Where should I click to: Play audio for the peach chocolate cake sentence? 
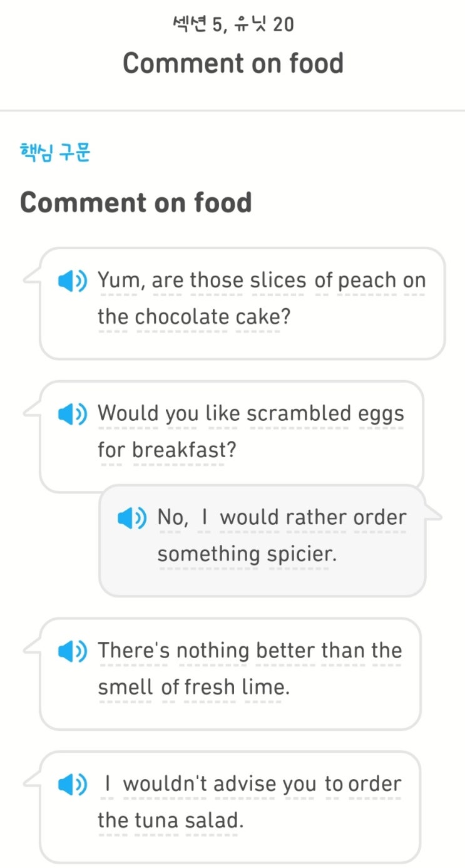coord(72,281)
